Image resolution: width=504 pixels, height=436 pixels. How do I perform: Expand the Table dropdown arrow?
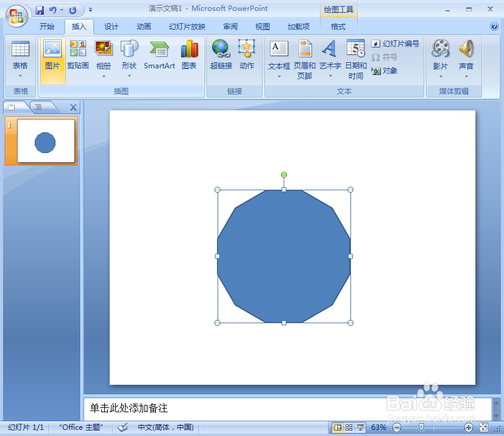click(20, 76)
